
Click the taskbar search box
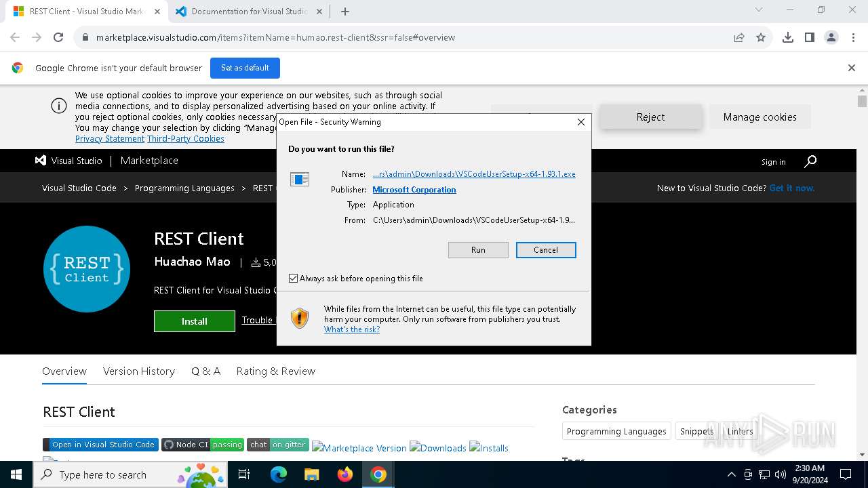132,474
